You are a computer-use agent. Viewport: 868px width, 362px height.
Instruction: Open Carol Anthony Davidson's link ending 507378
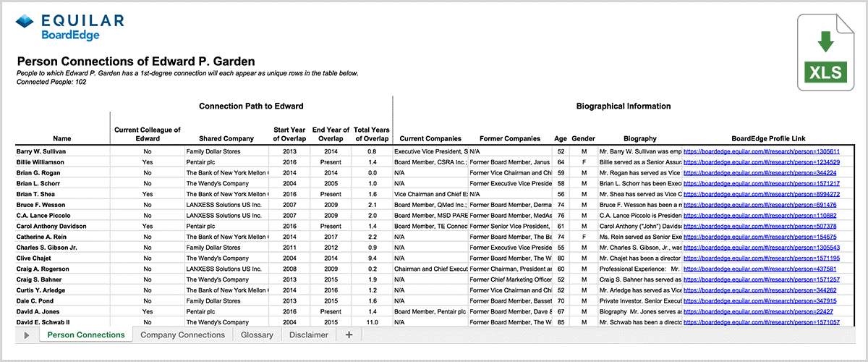click(759, 226)
